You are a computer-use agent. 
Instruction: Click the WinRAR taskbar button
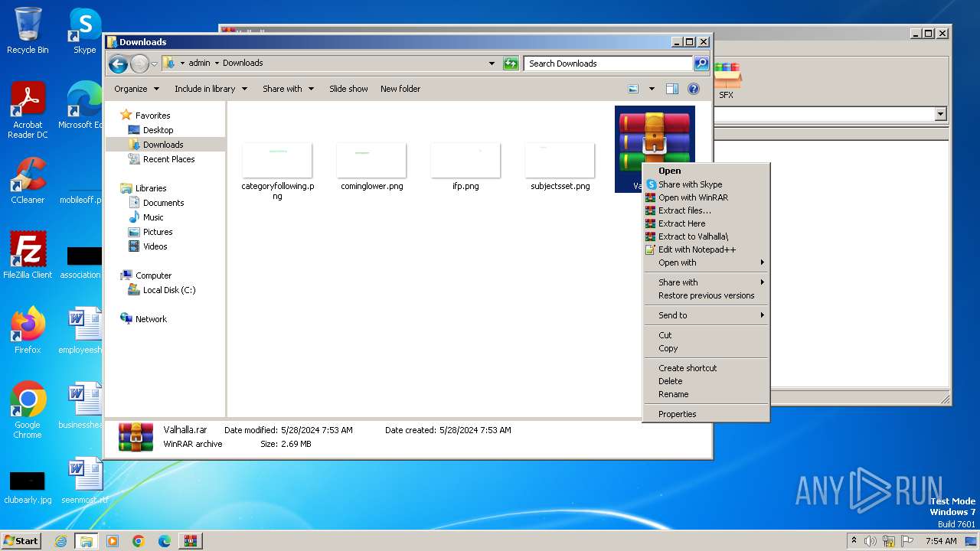[190, 541]
